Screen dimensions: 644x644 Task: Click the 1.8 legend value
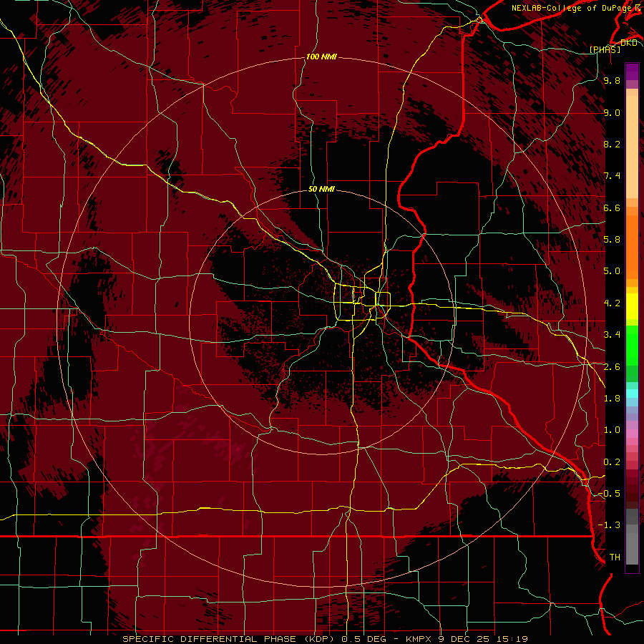coord(612,399)
